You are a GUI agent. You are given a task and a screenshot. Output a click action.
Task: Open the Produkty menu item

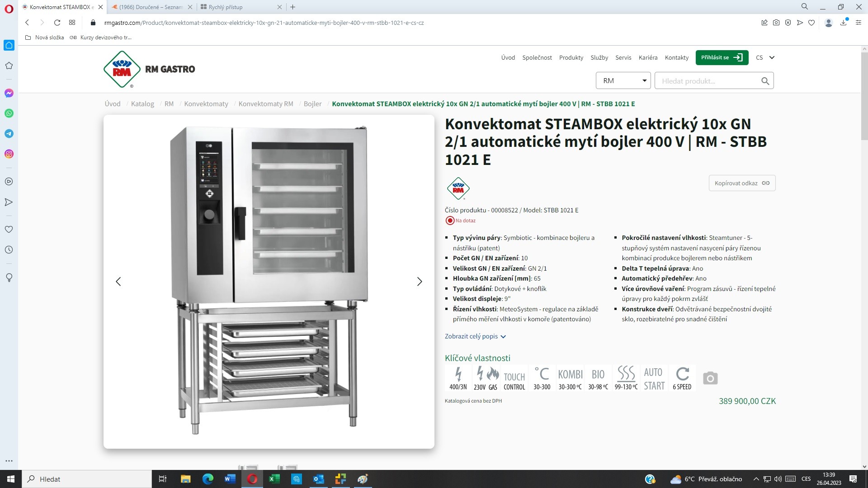click(571, 57)
